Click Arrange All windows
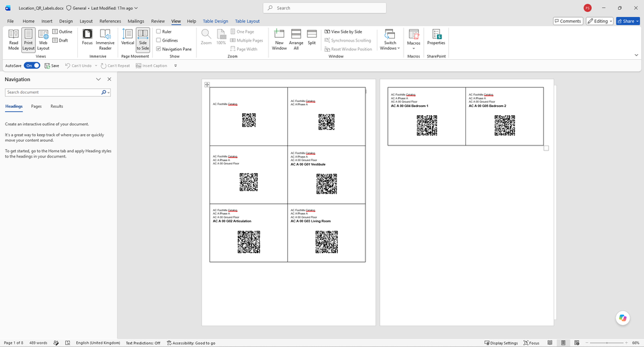Viewport: 644px width, 347px height. (296, 40)
